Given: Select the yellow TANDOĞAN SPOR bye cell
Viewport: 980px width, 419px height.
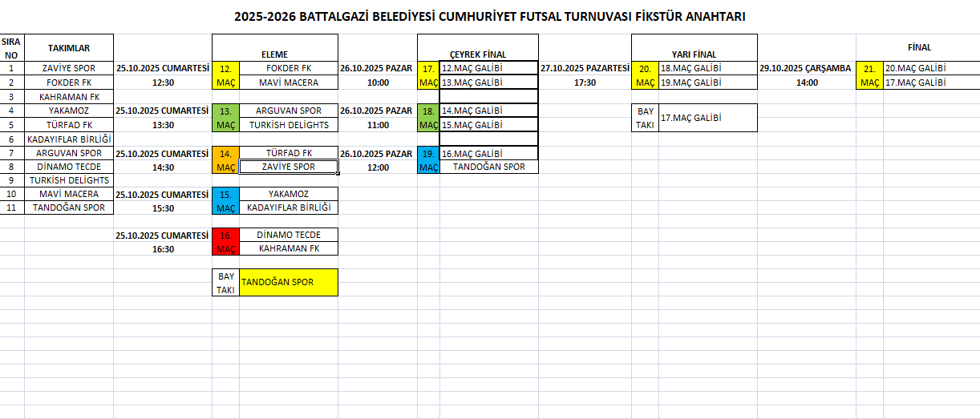Looking at the screenshot, I should 289,282.
